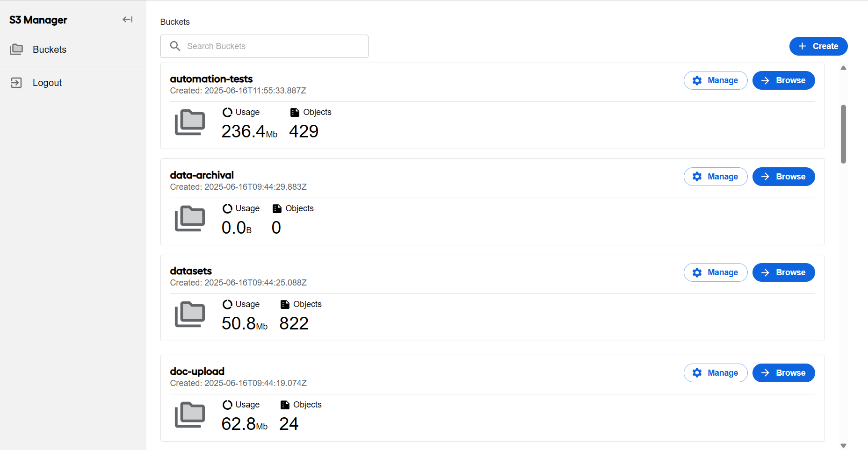Click the doc-upload bucket folder icon
The height and width of the screenshot is (450, 868).
click(x=190, y=415)
